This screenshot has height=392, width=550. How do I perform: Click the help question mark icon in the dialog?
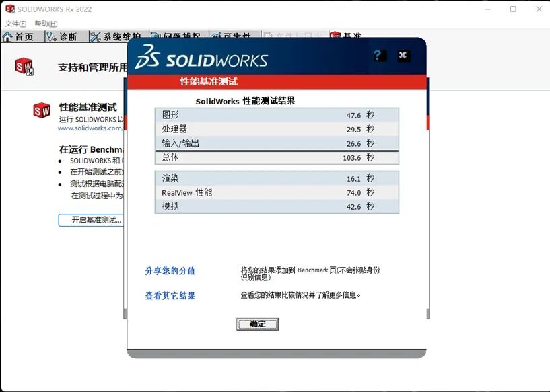click(380, 55)
